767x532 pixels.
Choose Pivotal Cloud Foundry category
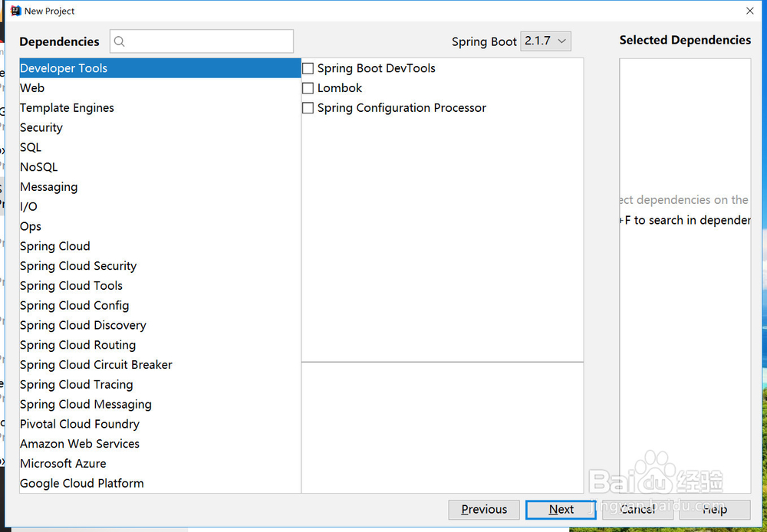(160, 424)
